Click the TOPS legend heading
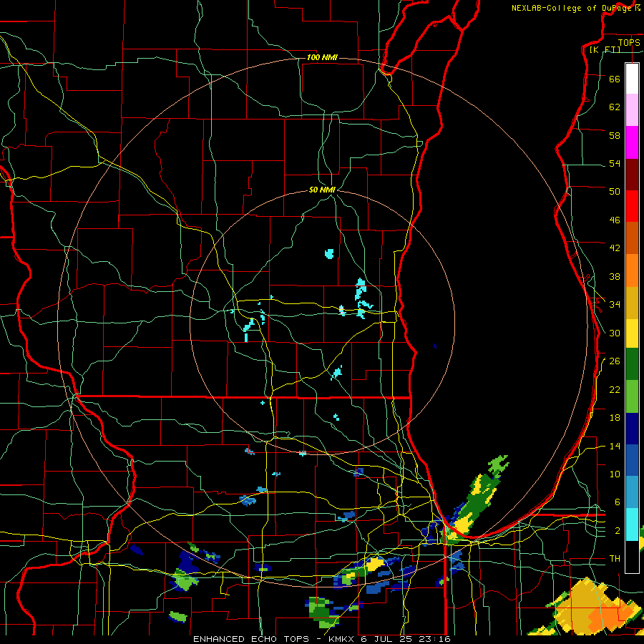Image resolution: width=644 pixels, height=644 pixels. point(629,43)
